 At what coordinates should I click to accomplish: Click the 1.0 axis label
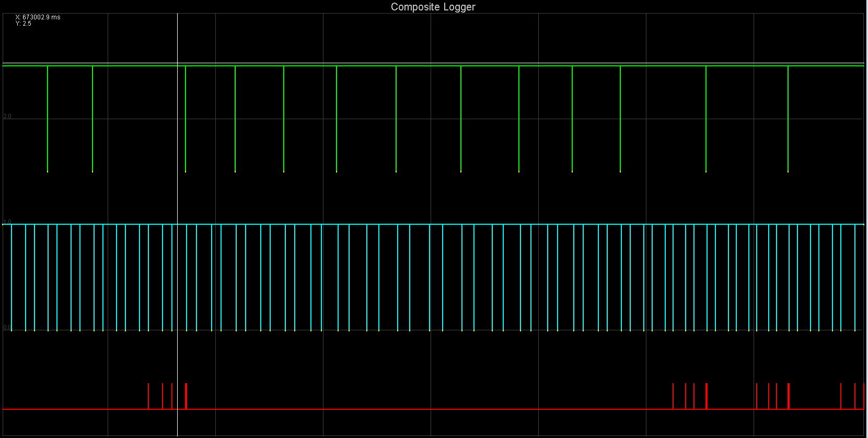[x=7, y=222]
